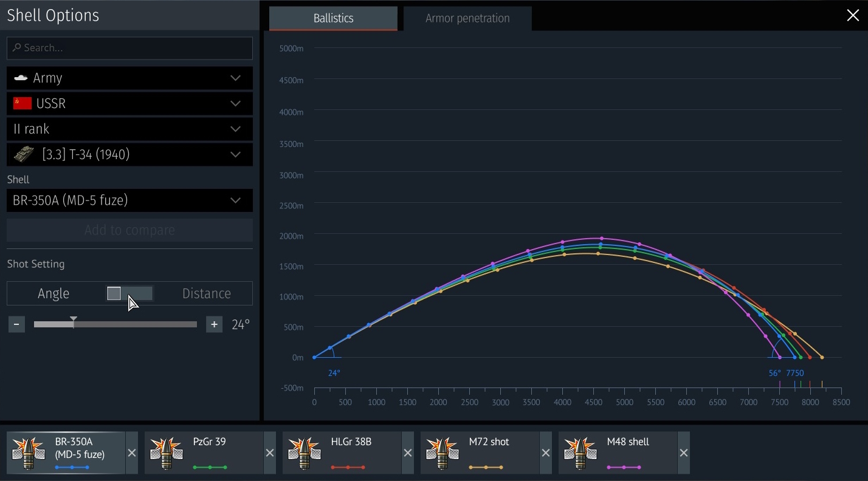
Task: Toggle the Angle/Distance shot setting switch
Action: pyautogui.click(x=129, y=294)
